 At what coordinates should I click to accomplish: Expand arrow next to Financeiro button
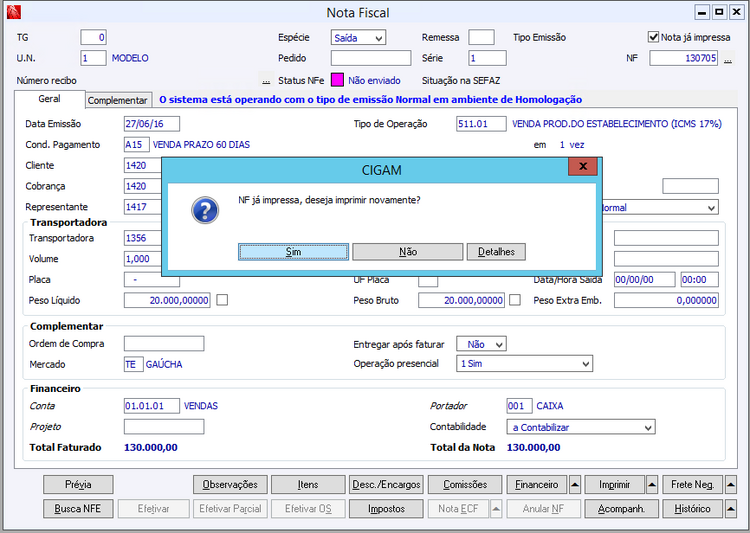tap(575, 485)
